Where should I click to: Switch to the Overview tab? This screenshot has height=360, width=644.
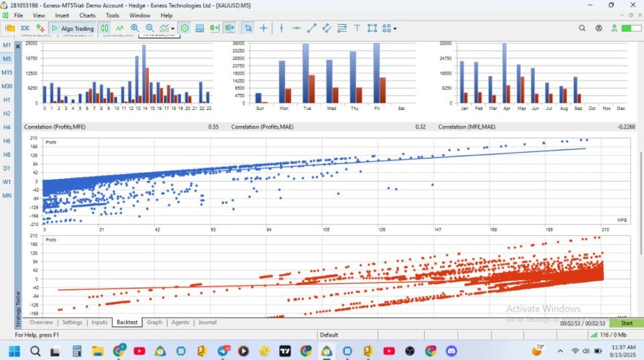coord(41,322)
